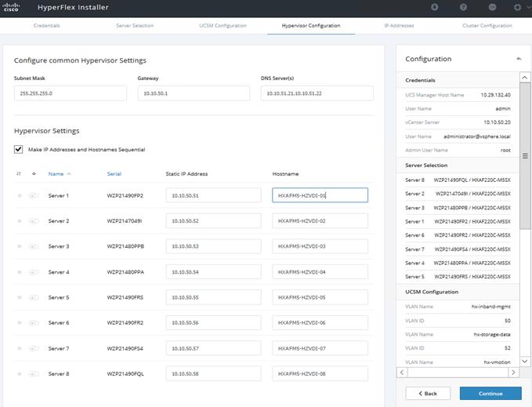Image resolution: width=532 pixels, height=407 pixels.
Task: Click the Gateway input field
Action: coord(194,93)
